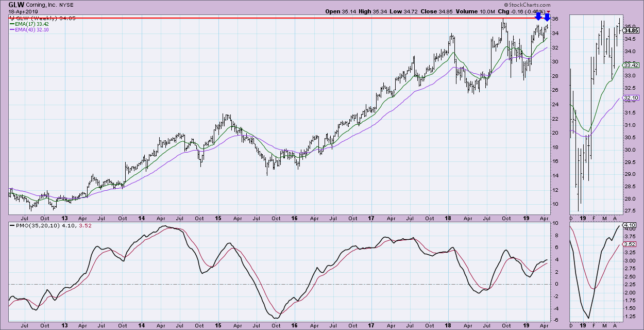Image resolution: width=644 pixels, height=330 pixels.
Task: Click the 3.52 signal tag in the zoom panel
Action: (630, 244)
